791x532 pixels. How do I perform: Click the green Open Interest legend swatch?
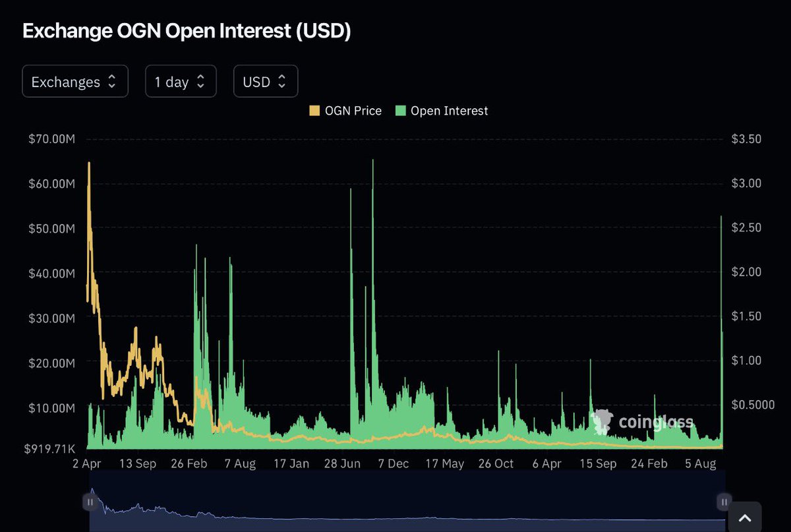point(399,111)
